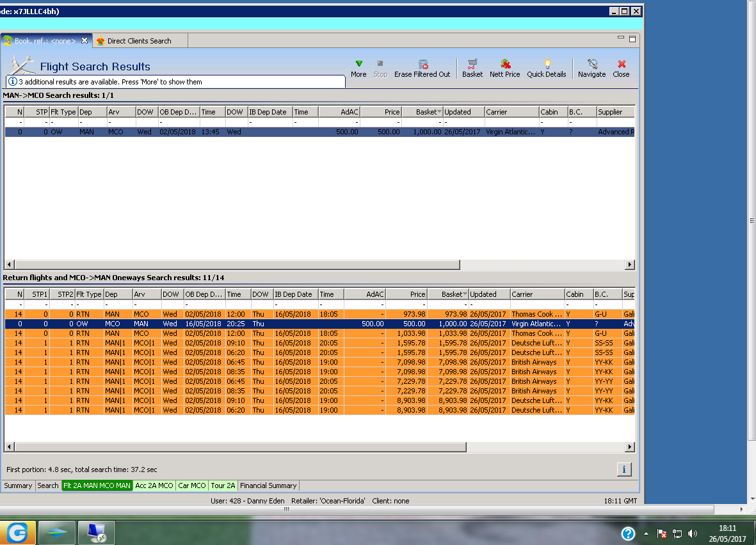Switch to Car MCO tab
The width and height of the screenshot is (756, 545).
point(192,486)
